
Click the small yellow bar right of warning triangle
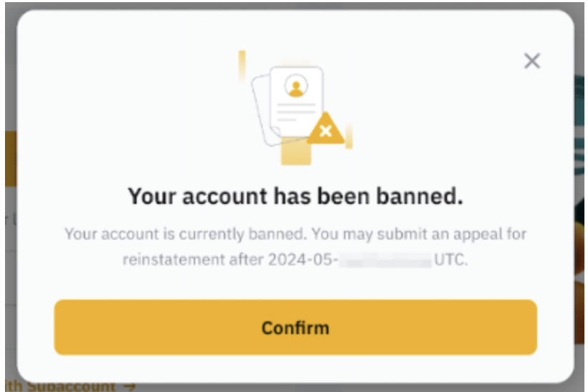coord(349,135)
